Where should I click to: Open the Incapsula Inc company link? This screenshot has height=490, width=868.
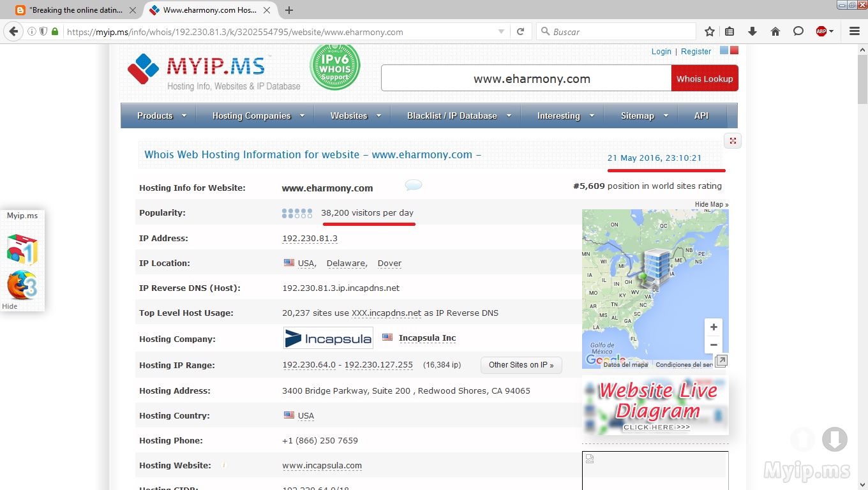tap(427, 338)
